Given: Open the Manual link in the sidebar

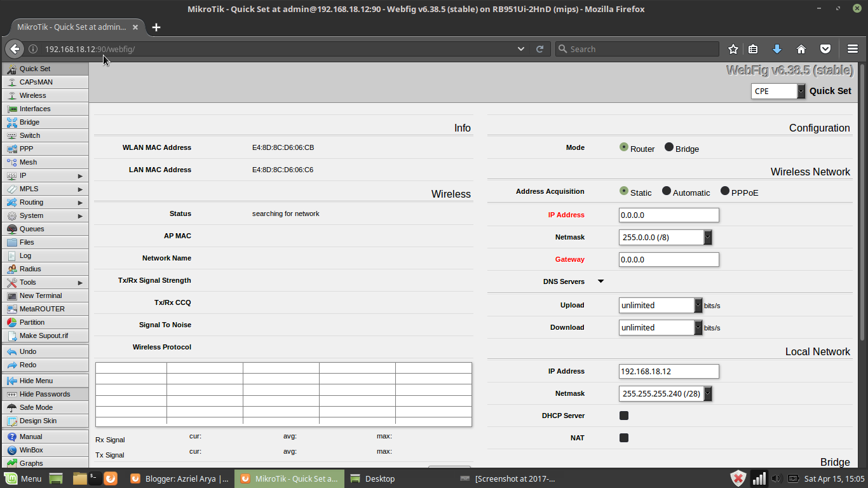Looking at the screenshot, I should coord(44,437).
